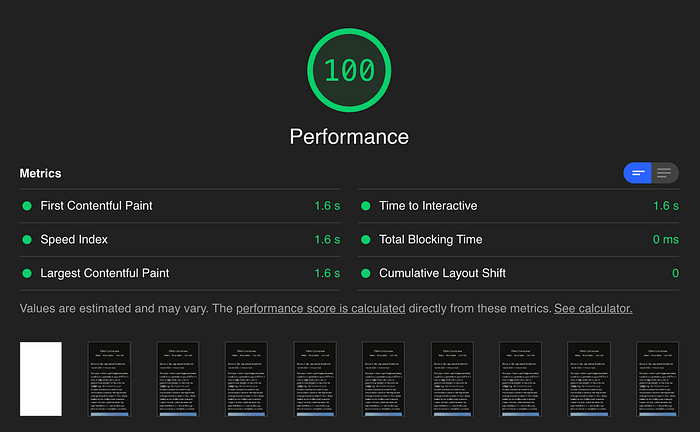This screenshot has width=700, height=432.
Task: Click the Speed Index value 1.6 s
Action: click(x=327, y=240)
